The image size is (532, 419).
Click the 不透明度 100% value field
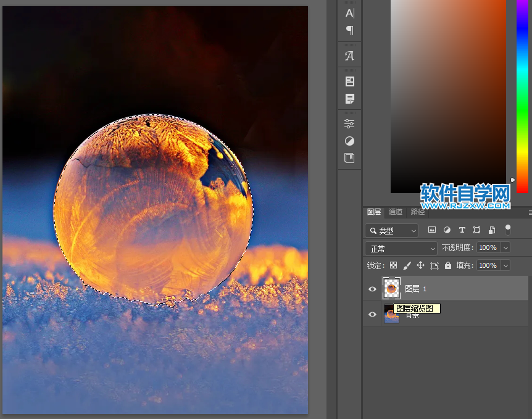pyautogui.click(x=489, y=247)
